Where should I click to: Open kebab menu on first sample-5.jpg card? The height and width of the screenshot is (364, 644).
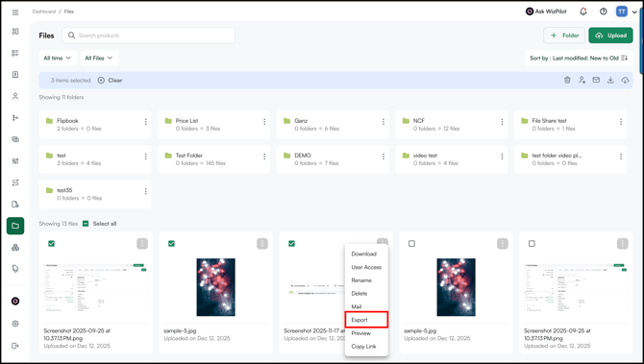(262, 244)
